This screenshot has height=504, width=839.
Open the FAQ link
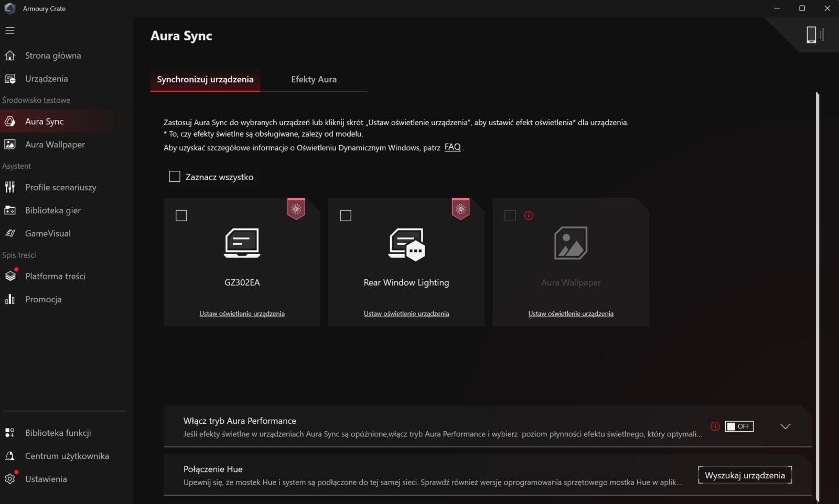tap(452, 147)
